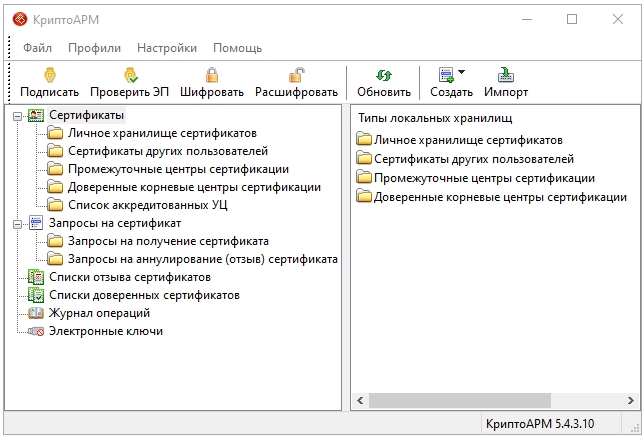Click folder icon of Сертификаты других пользователей in tree
This screenshot has height=437, width=643.
(x=55, y=151)
